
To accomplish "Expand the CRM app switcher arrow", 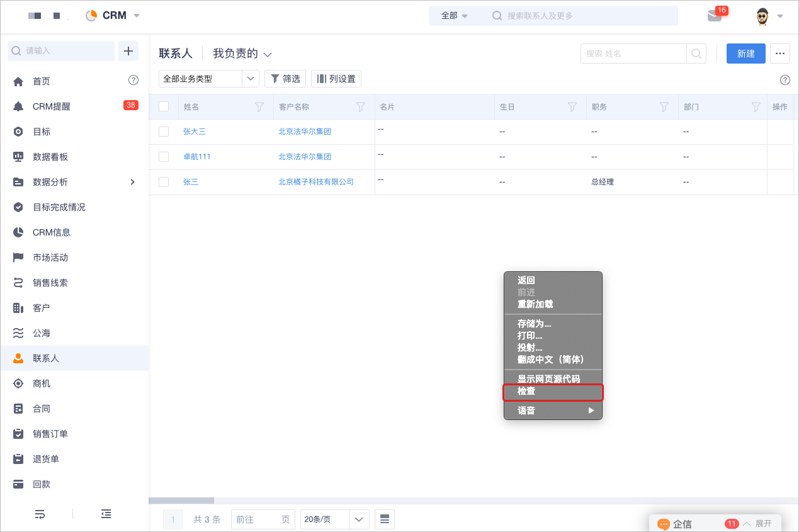I will (x=137, y=16).
